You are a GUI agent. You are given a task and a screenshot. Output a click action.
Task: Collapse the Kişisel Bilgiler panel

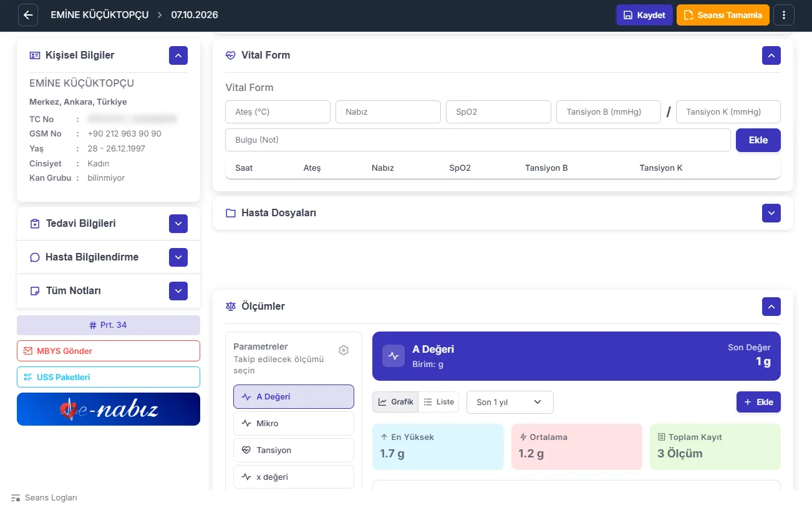tap(178, 55)
